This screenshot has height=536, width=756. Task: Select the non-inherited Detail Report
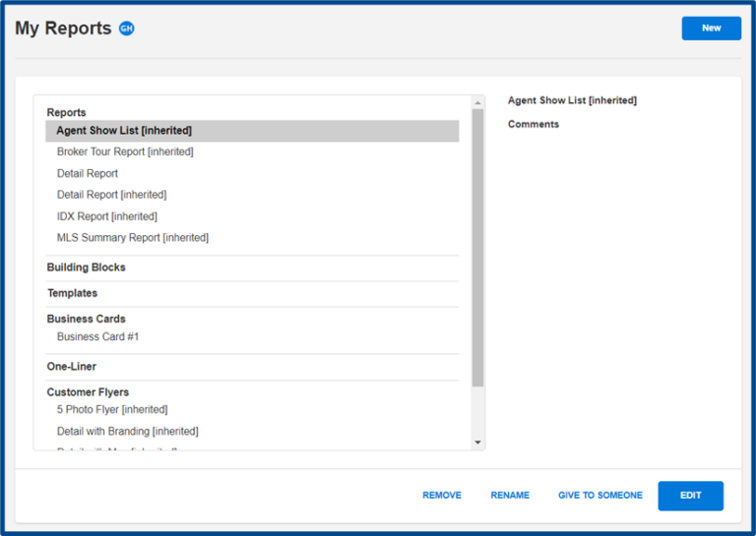click(88, 174)
